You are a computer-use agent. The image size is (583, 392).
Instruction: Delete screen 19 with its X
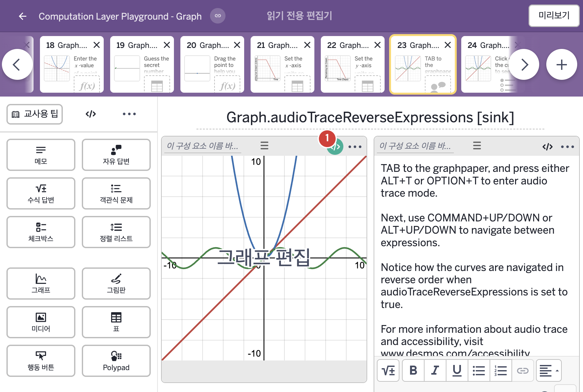point(167,45)
